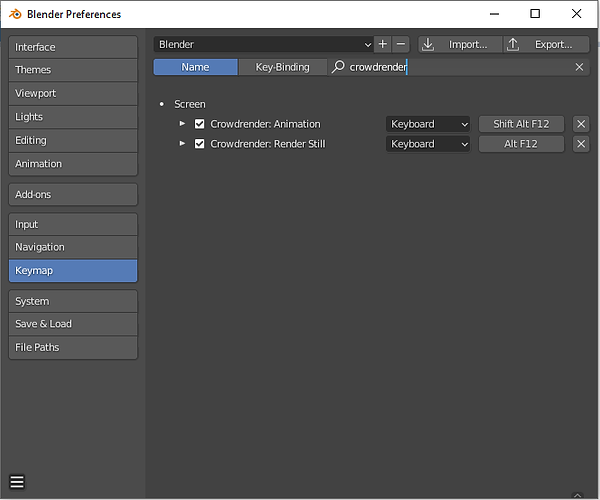Screen dimensions: 600x500
Task: Select the Keymap preferences tab
Action: [x=73, y=270]
